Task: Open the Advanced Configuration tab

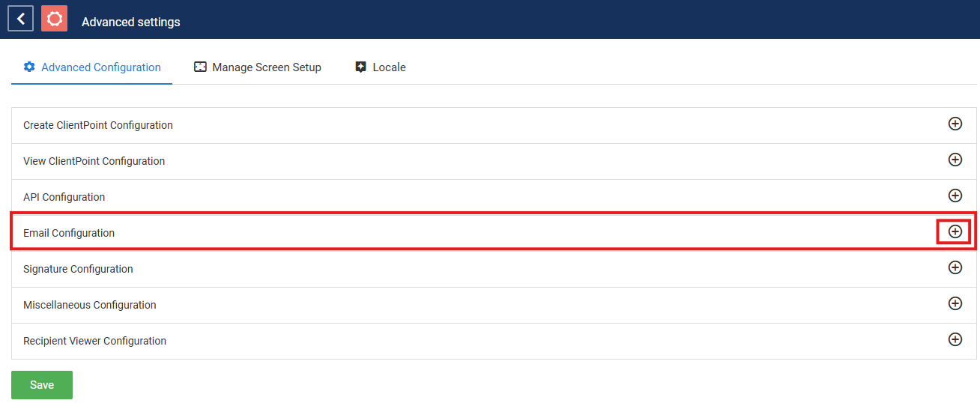Action: [92, 67]
